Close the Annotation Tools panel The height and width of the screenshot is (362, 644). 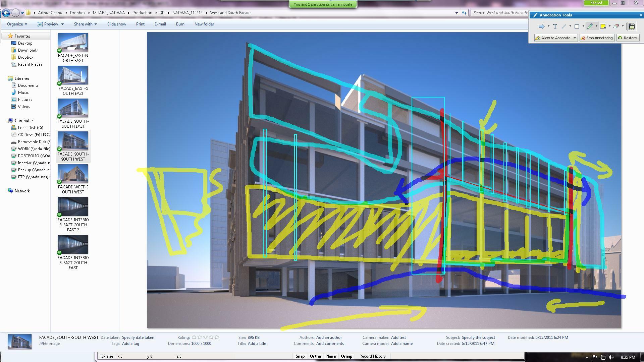(641, 15)
